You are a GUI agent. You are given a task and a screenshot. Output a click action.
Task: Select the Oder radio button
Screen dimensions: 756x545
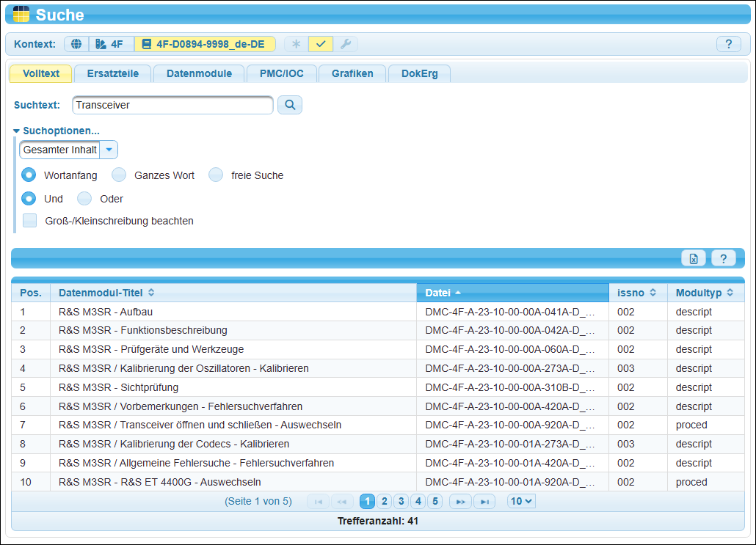(x=84, y=199)
